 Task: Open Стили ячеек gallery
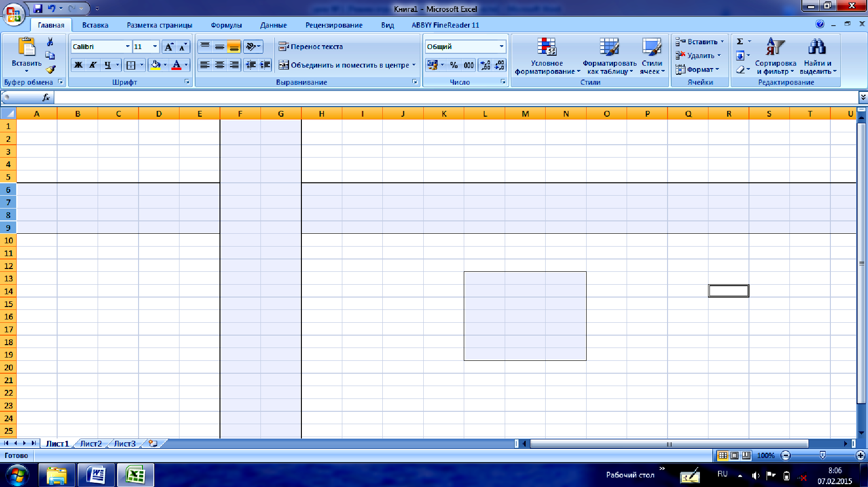(x=652, y=56)
